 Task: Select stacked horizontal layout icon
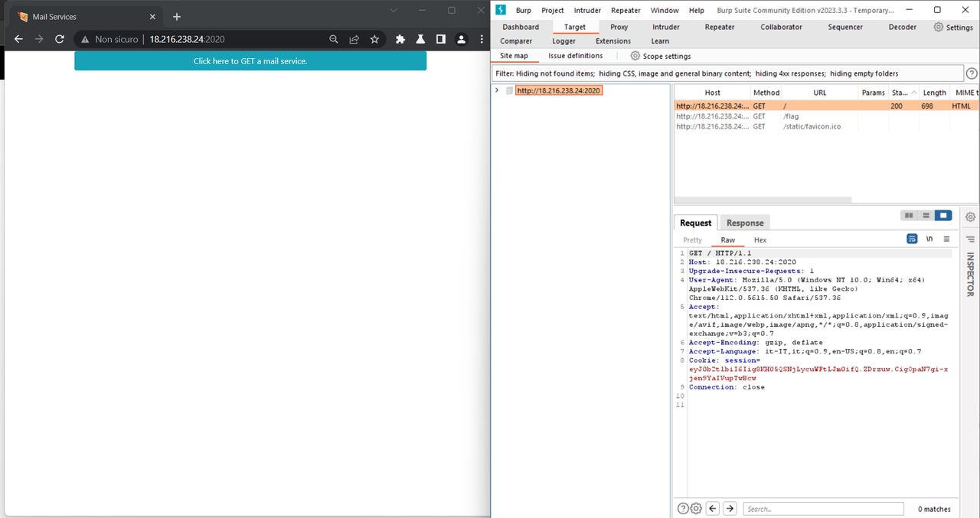pos(926,216)
